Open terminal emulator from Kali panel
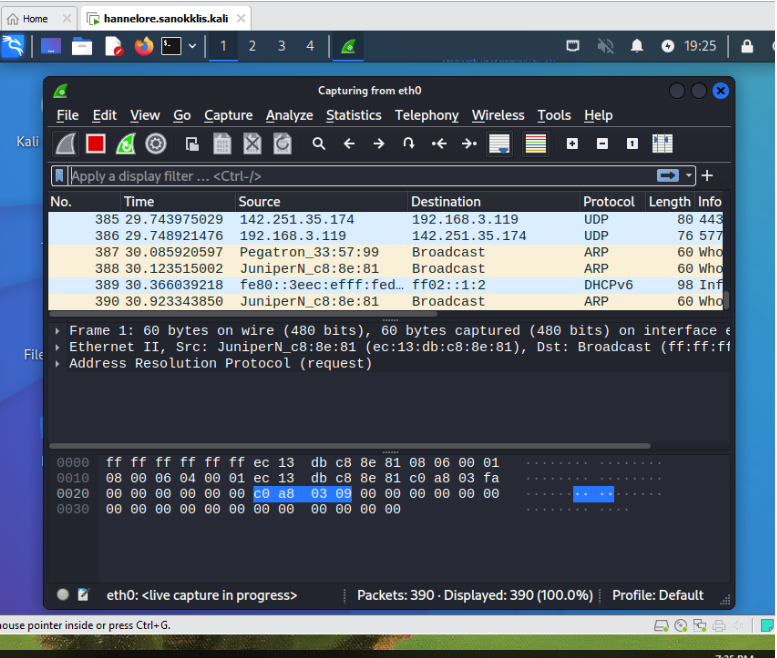Viewport: 777px width, 658px height. 171,47
